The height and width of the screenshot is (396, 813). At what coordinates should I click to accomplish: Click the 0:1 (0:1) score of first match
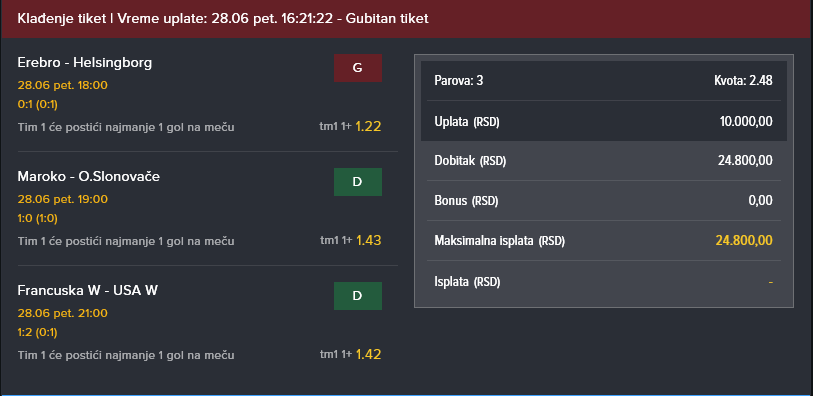(x=38, y=105)
